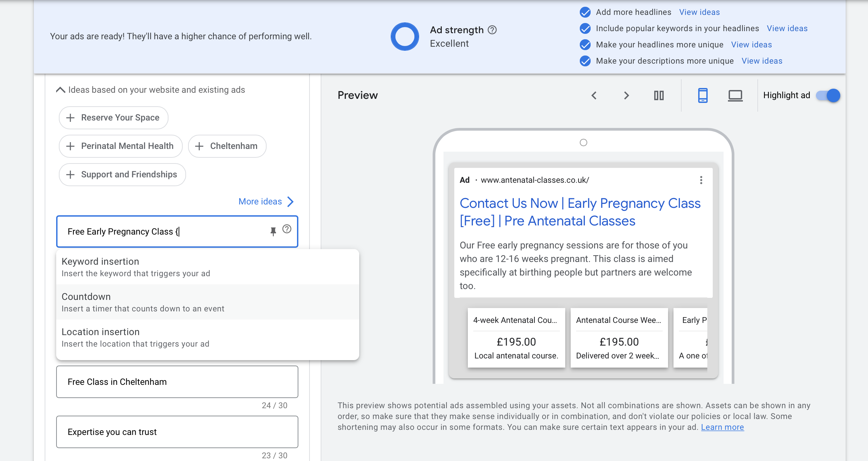Switch to side-by-side preview layout icon
868x461 pixels.
(659, 95)
